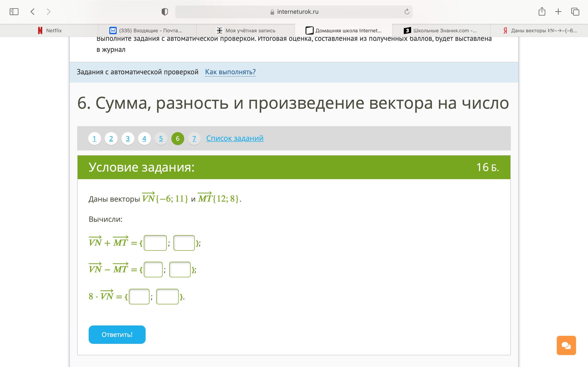Reload the page with refresh icon
This screenshot has height=367, width=588.
pyautogui.click(x=407, y=12)
